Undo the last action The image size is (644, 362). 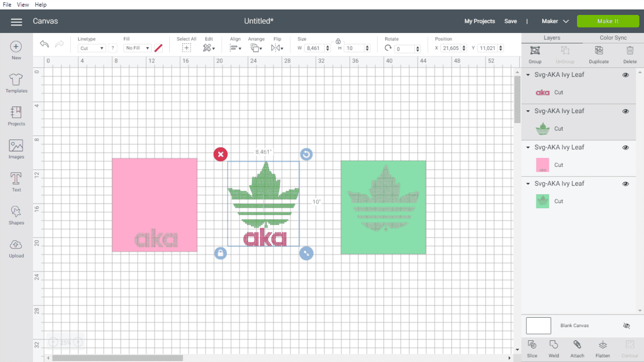[44, 44]
